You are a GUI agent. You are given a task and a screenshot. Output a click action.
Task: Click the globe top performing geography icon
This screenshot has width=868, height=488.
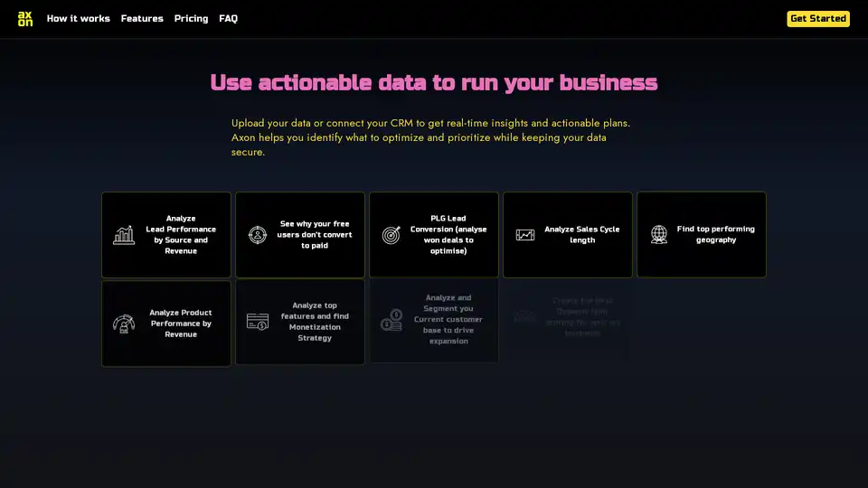click(x=659, y=235)
